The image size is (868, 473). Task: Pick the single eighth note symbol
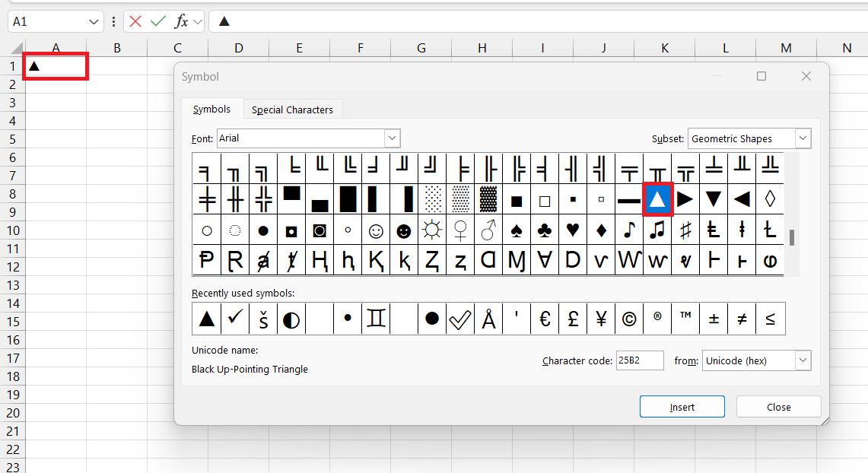tap(629, 230)
